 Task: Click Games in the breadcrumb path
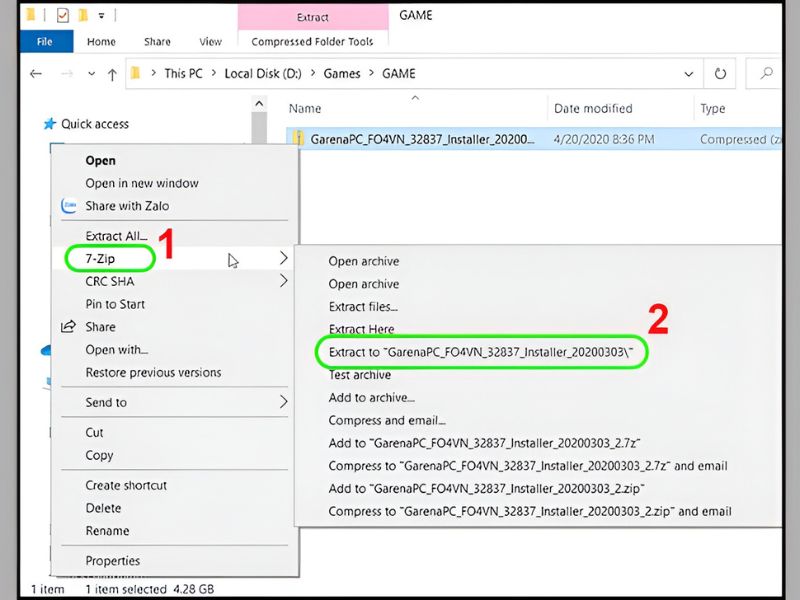coord(343,74)
